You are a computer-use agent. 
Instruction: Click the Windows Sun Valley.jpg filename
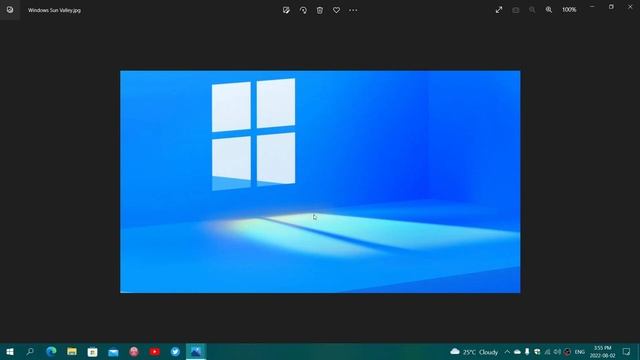54,10
